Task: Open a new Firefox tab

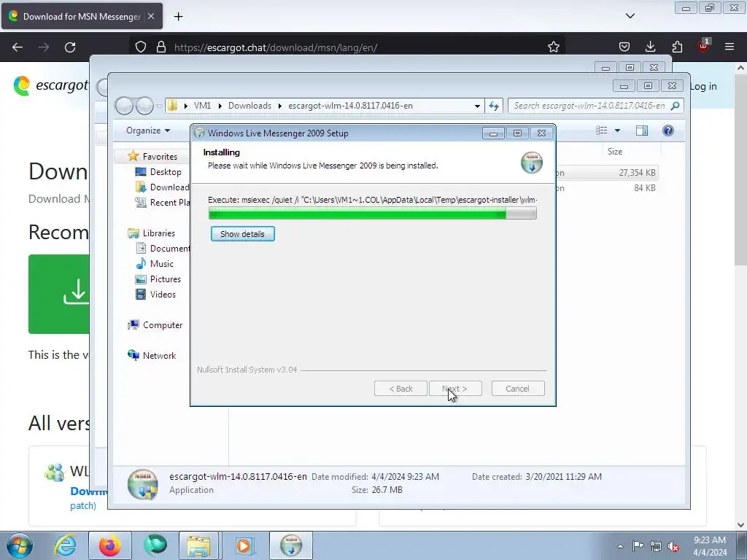Action: tap(178, 17)
